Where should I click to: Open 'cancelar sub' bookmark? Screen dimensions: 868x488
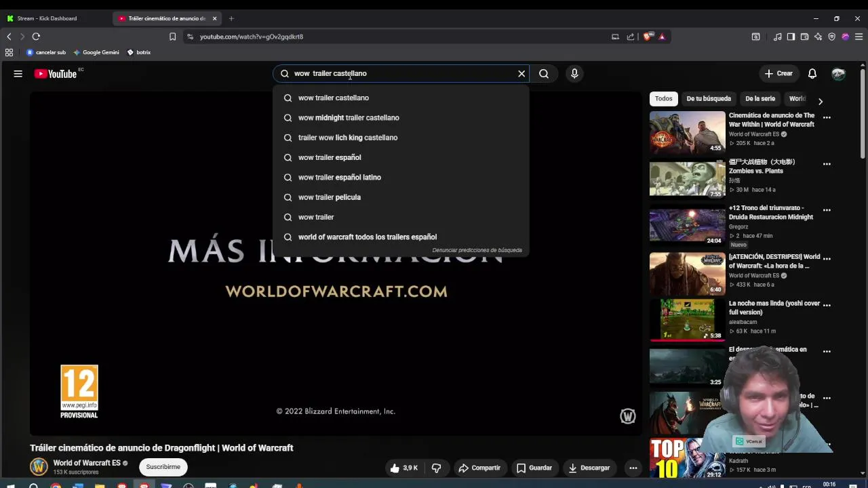(46, 52)
